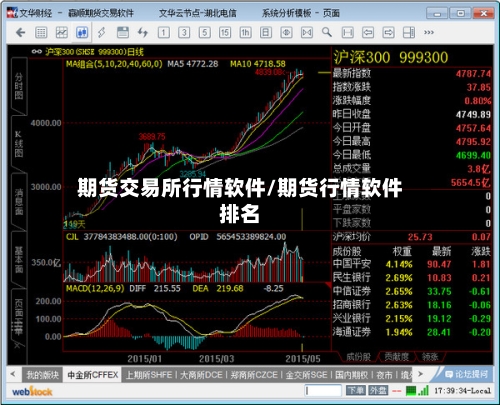Click the MA组合(5,10,20,40,60,0) indicator label
This screenshot has height=405, width=500.
114,64
